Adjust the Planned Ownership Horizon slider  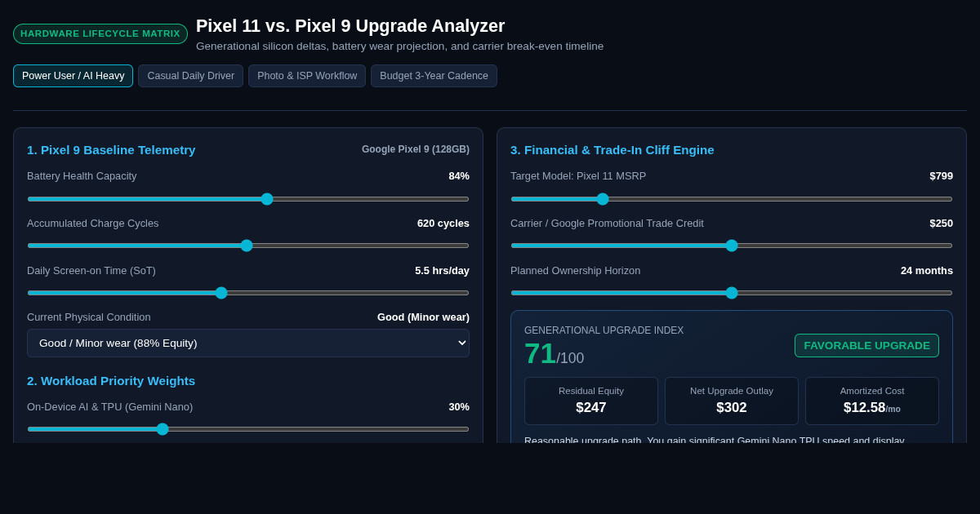732,293
